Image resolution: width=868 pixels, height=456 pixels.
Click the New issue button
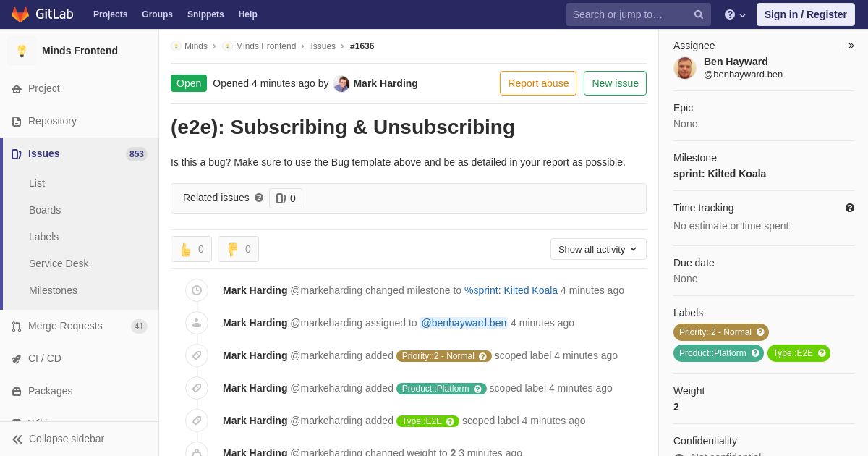(615, 83)
